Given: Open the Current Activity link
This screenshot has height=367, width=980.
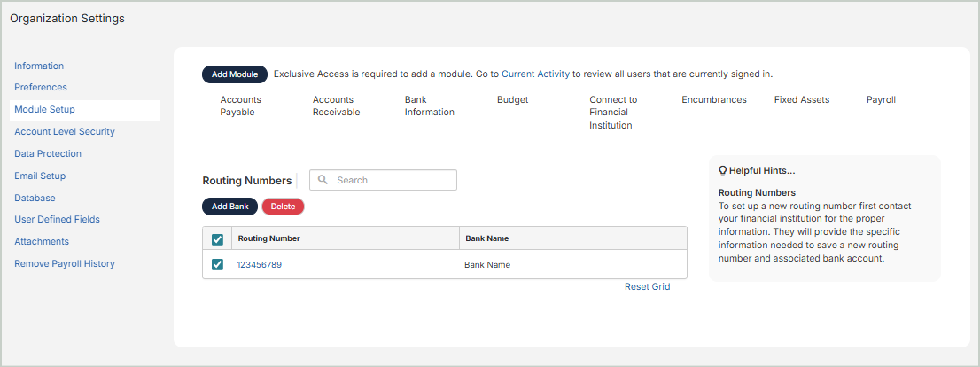Looking at the screenshot, I should (x=535, y=74).
